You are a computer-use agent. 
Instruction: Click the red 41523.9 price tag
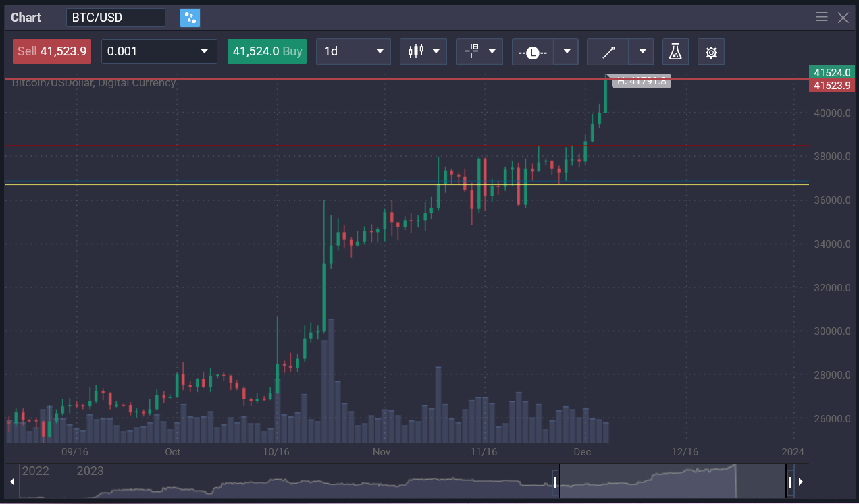click(833, 85)
